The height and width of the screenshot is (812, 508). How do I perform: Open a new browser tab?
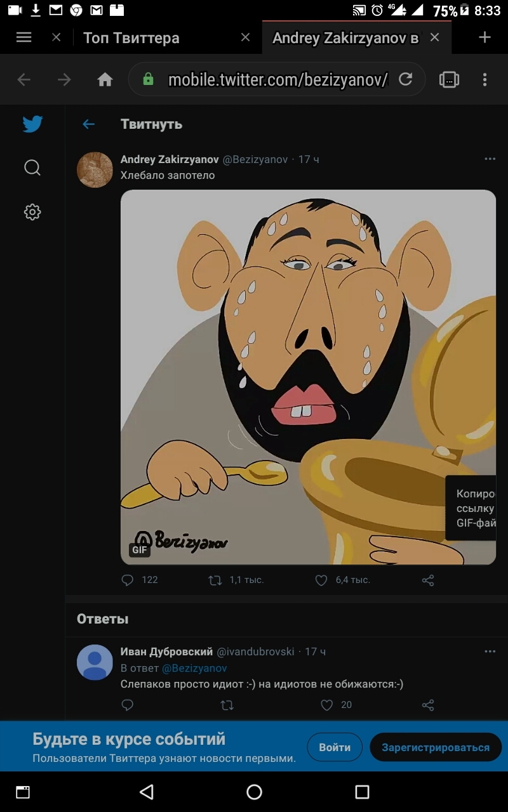click(x=485, y=37)
